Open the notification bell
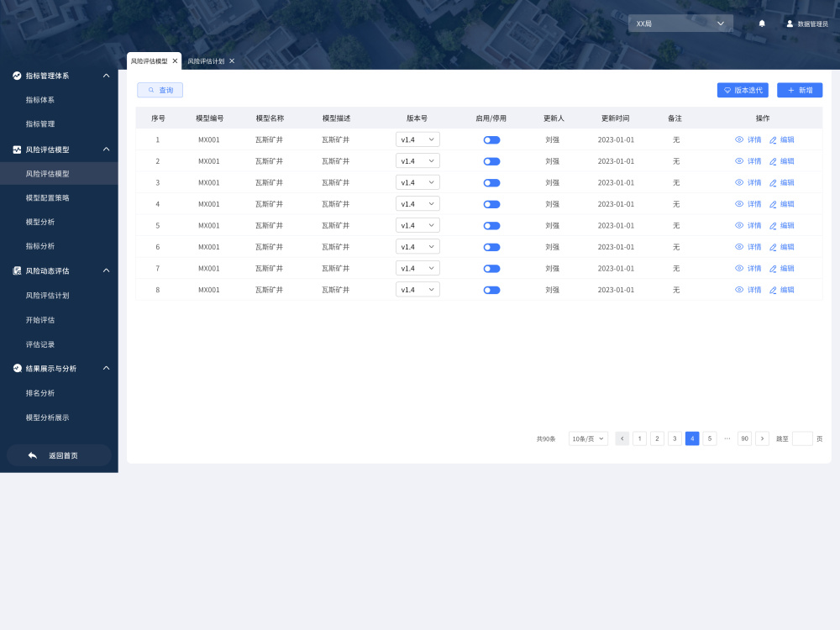Screen dimensions: 840x630 pyautogui.click(x=762, y=24)
